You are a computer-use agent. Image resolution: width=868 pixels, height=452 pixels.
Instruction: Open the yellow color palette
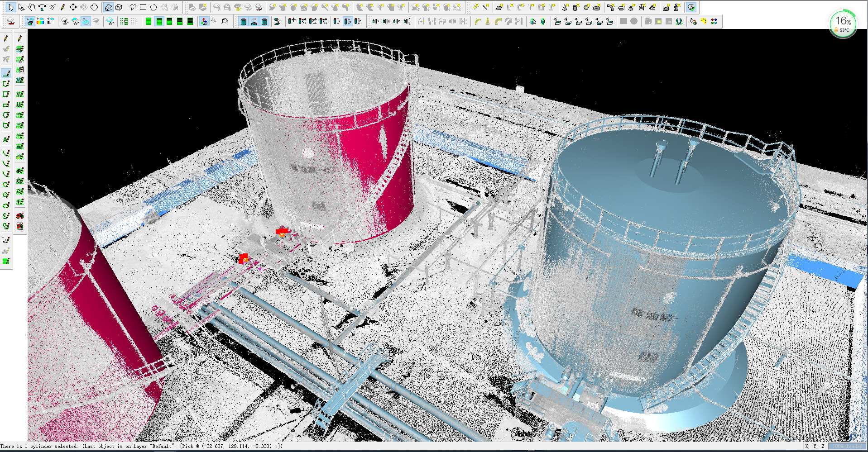click(x=704, y=21)
